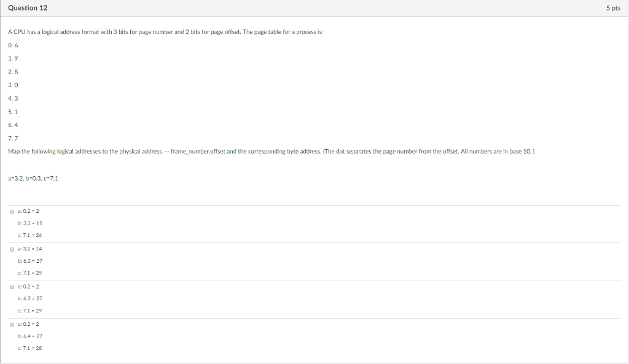629x364 pixels.
Task: Pick the answer with a: 0.2 = 2 and c: 7.1 = 29
Action: tap(12, 287)
